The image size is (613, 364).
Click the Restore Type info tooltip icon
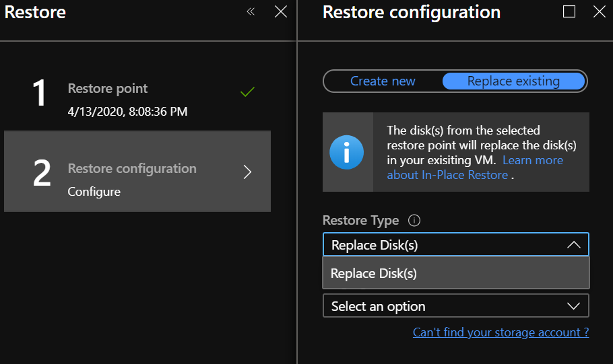coord(415,221)
